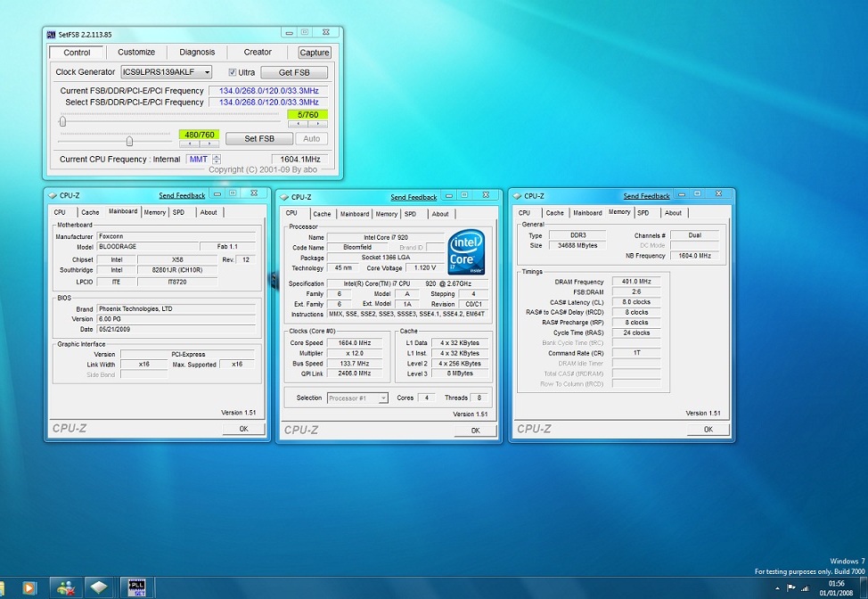Image resolution: width=868 pixels, height=599 pixels.
Task: Click the Foxconn manufacturer value
Action: (176, 236)
